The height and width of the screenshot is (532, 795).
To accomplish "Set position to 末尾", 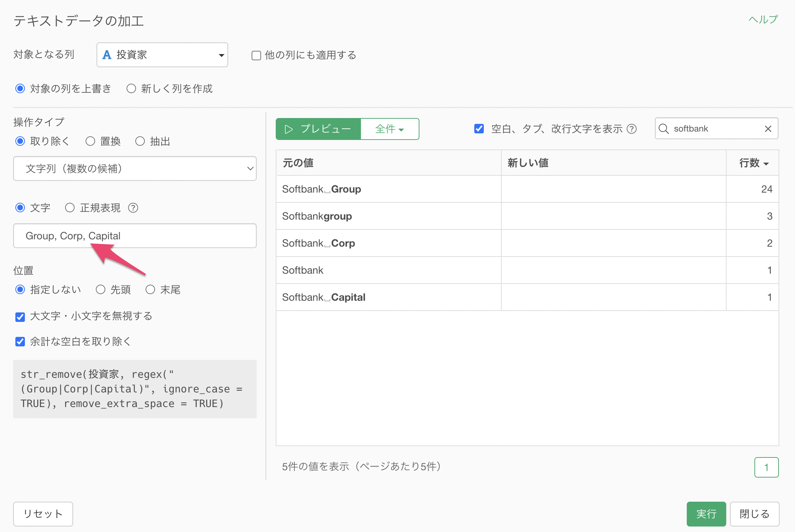I will coord(150,290).
